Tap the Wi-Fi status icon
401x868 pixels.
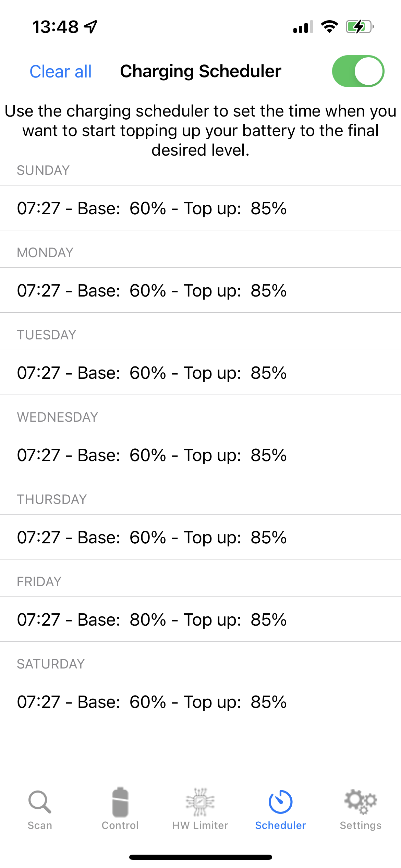(x=329, y=27)
